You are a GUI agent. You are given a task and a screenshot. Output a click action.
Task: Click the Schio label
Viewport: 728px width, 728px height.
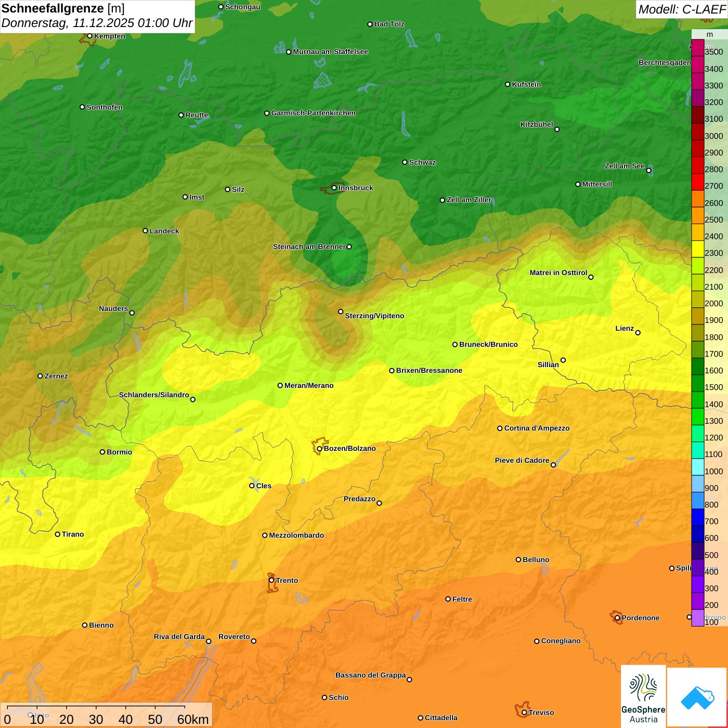coord(339,697)
